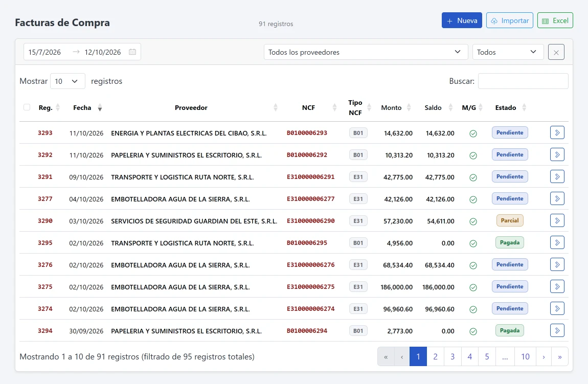The image size is (588, 384).
Task: Sort by Saldo column arrows
Action: 451,107
